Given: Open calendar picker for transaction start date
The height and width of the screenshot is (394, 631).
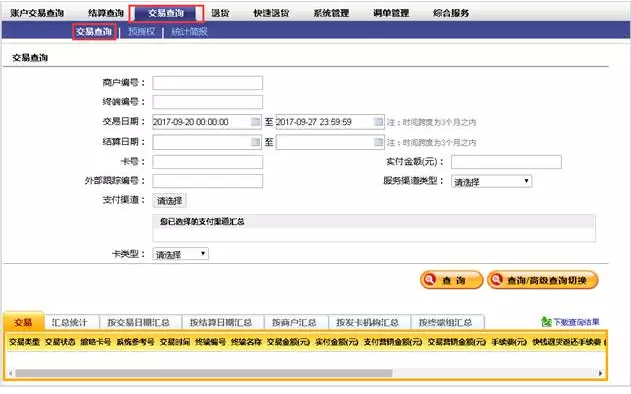Looking at the screenshot, I should pyautogui.click(x=255, y=122).
